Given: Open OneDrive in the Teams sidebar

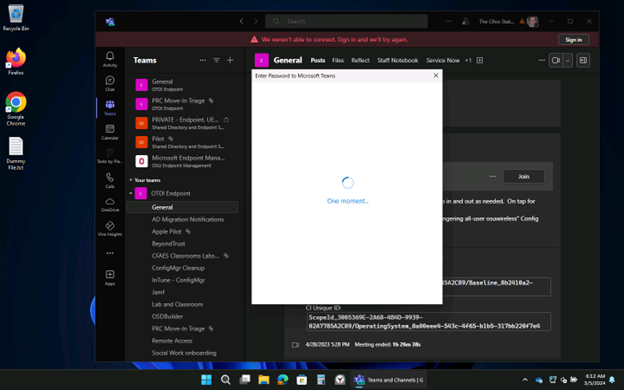Looking at the screenshot, I should [110, 205].
